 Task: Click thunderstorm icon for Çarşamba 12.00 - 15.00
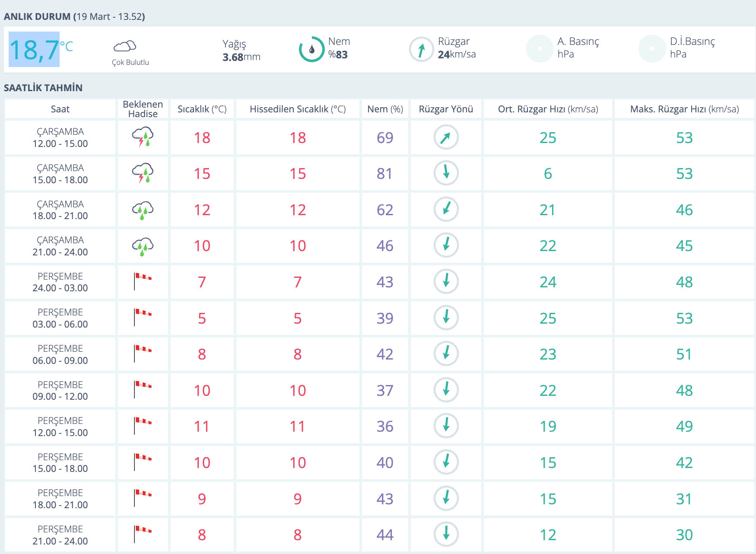pyautogui.click(x=143, y=137)
